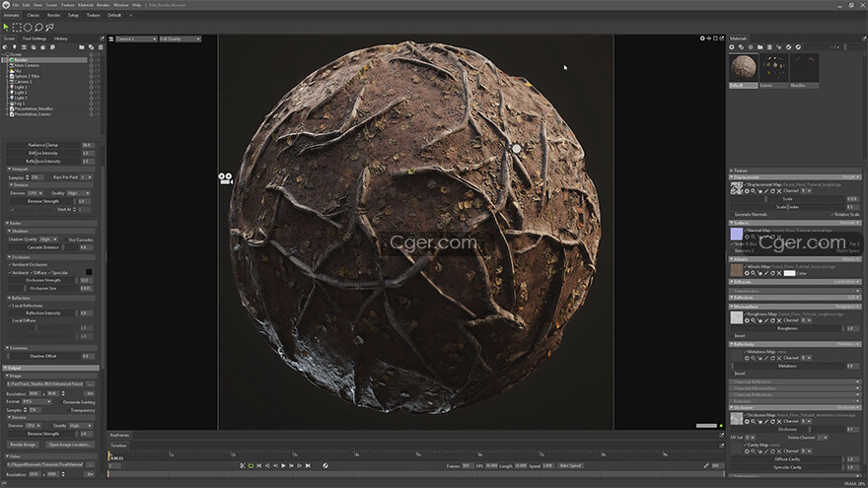Duplicate the selected scene object
This screenshot has width=868, height=488.
[91, 47]
